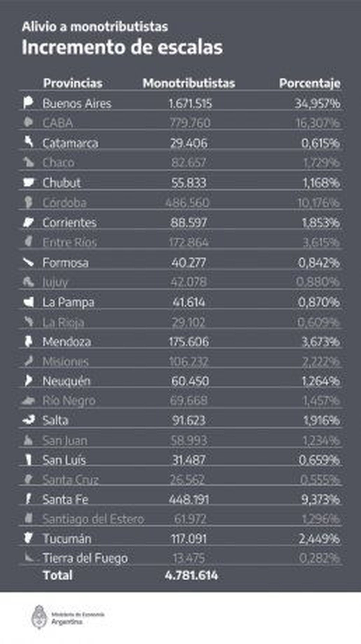The image size is (361, 644).
Task: Click the Neuquén province shape icon
Action: [28, 381]
